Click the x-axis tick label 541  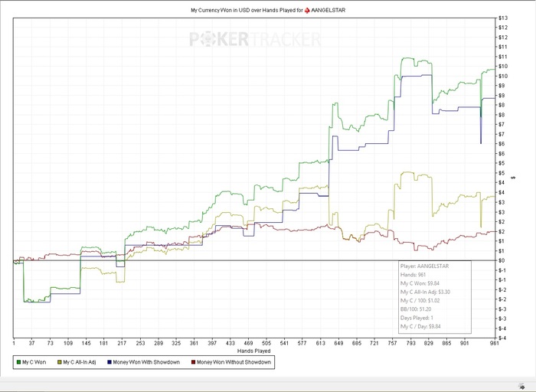tap(284, 343)
